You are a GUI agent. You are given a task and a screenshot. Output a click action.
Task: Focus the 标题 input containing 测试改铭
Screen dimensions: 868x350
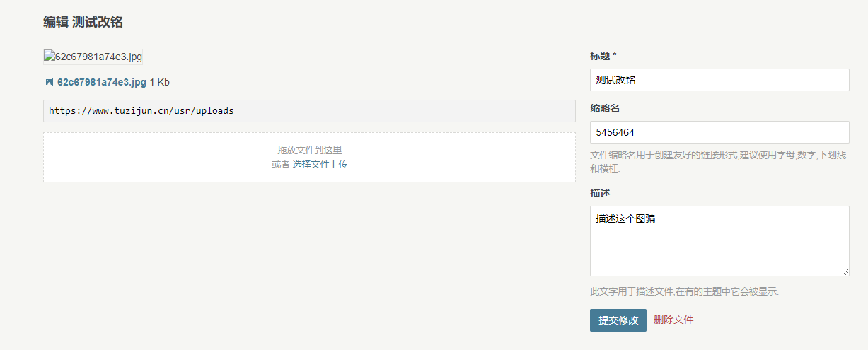[x=719, y=80]
